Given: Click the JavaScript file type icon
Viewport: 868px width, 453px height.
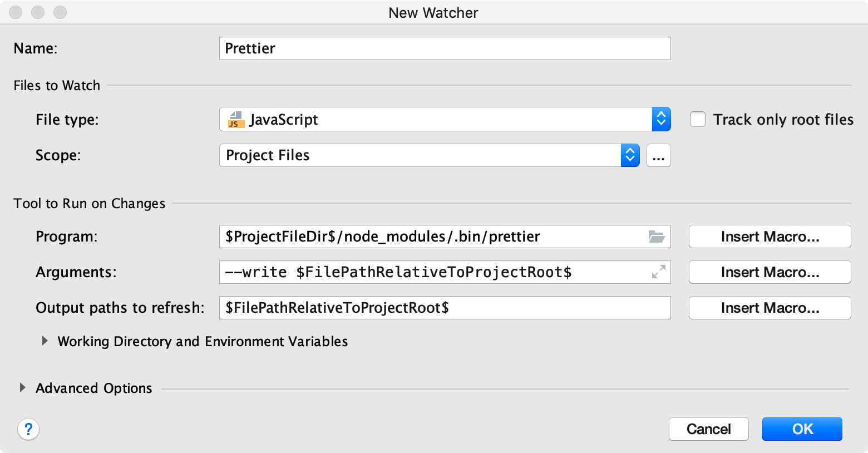Looking at the screenshot, I should pyautogui.click(x=236, y=120).
